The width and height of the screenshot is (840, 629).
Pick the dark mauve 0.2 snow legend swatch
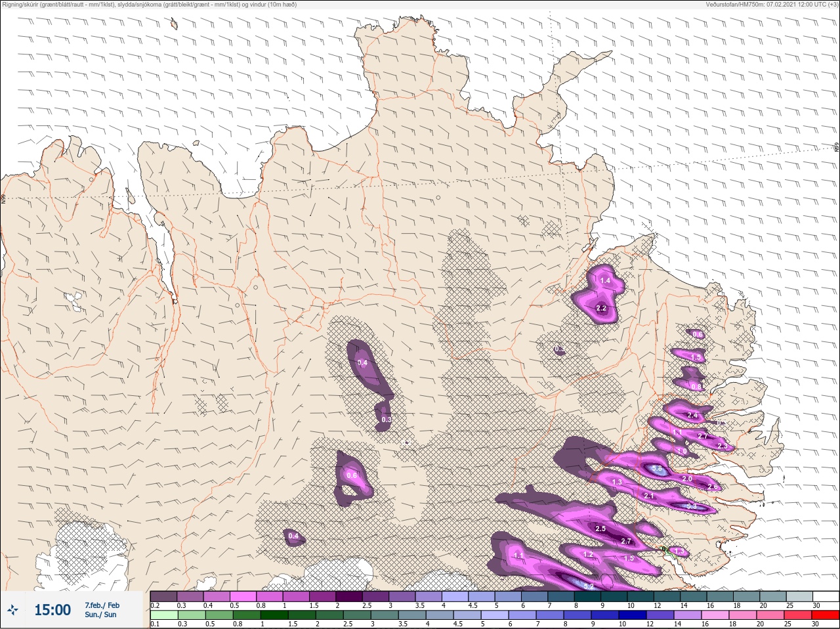[163, 596]
